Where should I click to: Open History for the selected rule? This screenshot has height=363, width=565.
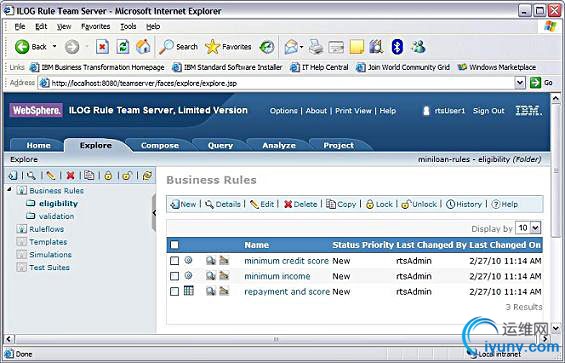pos(464,204)
